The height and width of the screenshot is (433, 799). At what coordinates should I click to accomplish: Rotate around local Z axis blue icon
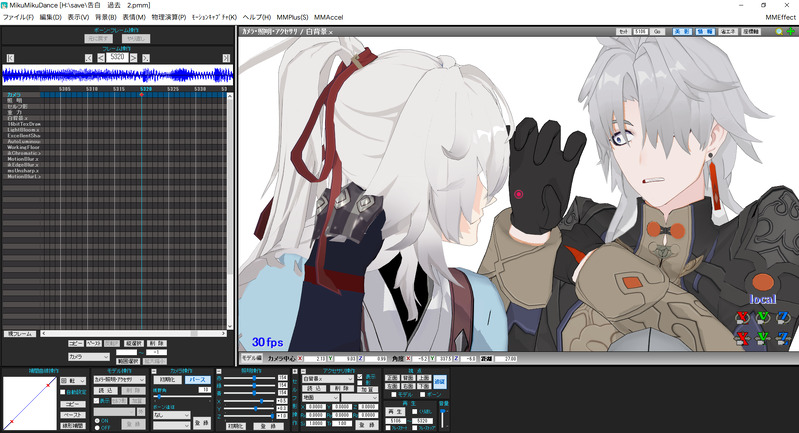pyautogui.click(x=783, y=317)
